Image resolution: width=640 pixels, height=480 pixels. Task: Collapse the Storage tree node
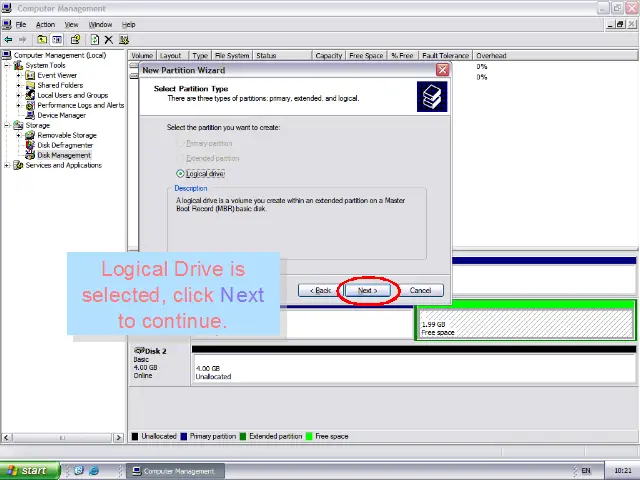tap(7, 125)
